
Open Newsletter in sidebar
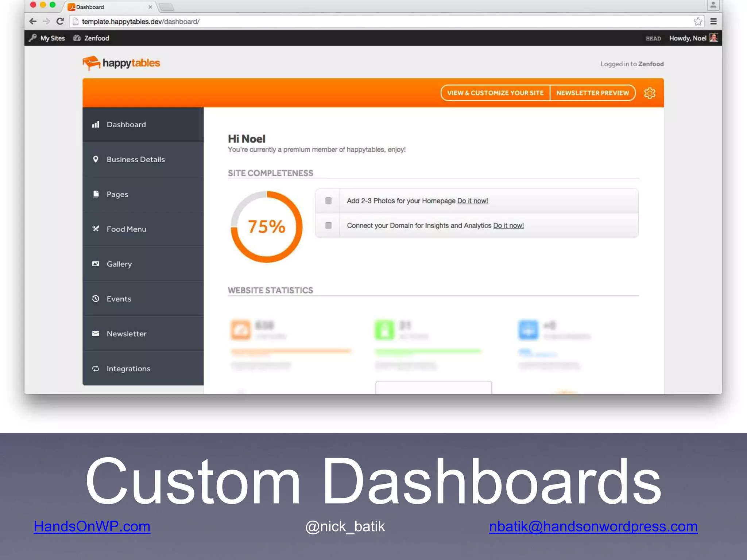coord(143,334)
